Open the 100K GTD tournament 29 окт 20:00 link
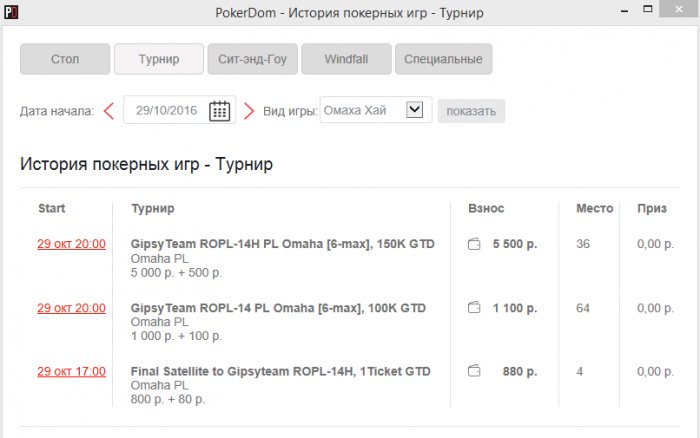 71,308
